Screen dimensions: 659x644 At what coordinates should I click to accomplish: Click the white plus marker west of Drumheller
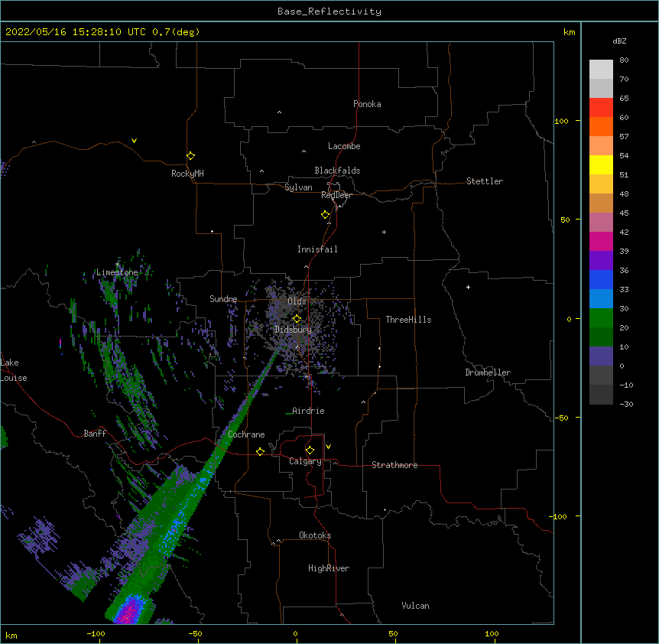[468, 288]
